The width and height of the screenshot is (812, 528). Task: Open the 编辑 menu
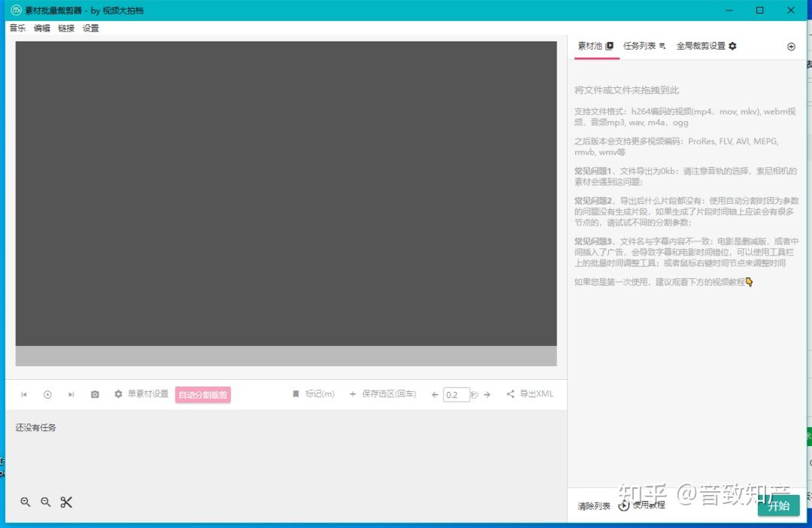[x=42, y=28]
